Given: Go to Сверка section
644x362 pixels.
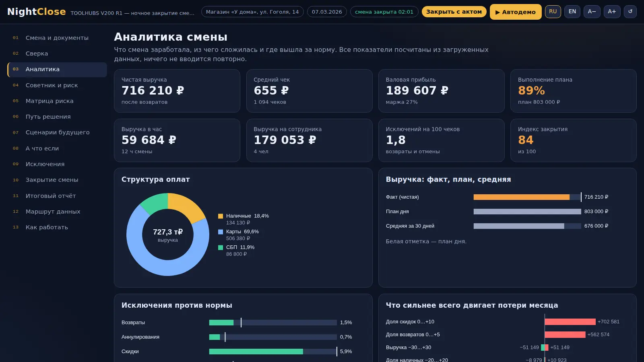Looking at the screenshot, I should [x=57, y=53].
